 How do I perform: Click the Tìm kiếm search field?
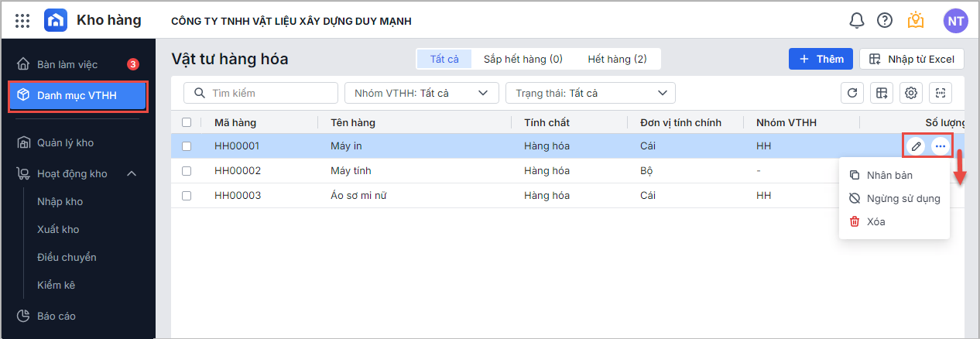(261, 94)
